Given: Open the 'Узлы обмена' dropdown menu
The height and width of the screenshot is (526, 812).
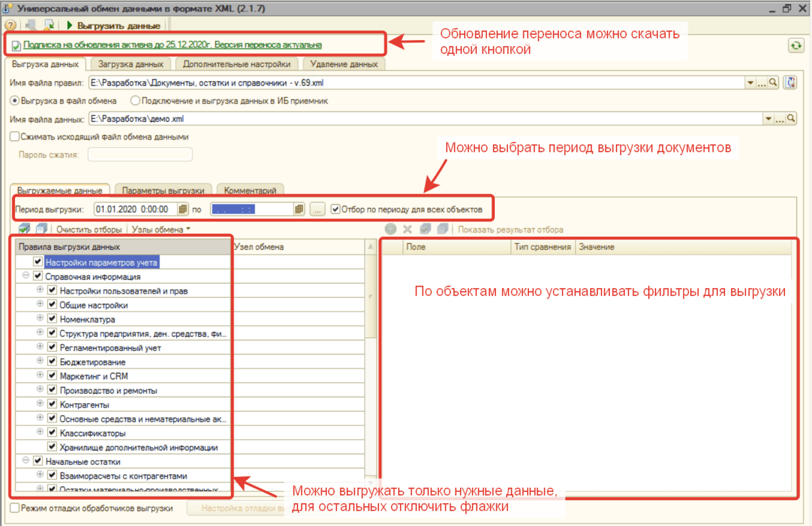Looking at the screenshot, I should pos(161,229).
